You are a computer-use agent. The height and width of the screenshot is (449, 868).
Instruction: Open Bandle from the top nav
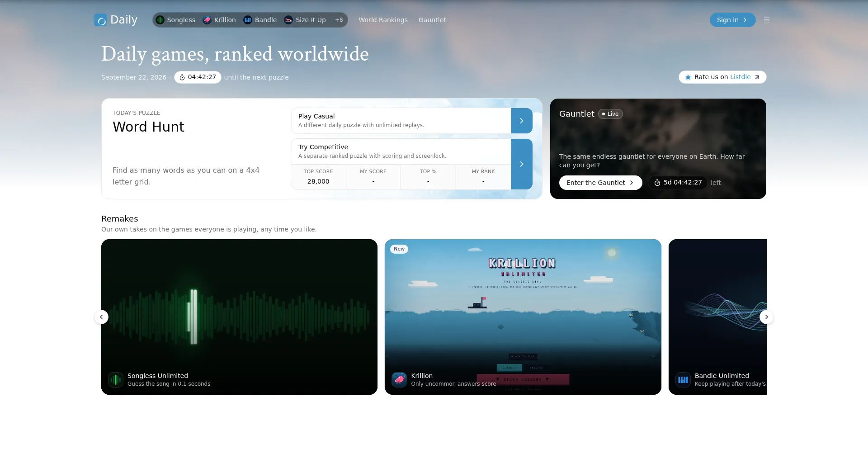tap(260, 20)
